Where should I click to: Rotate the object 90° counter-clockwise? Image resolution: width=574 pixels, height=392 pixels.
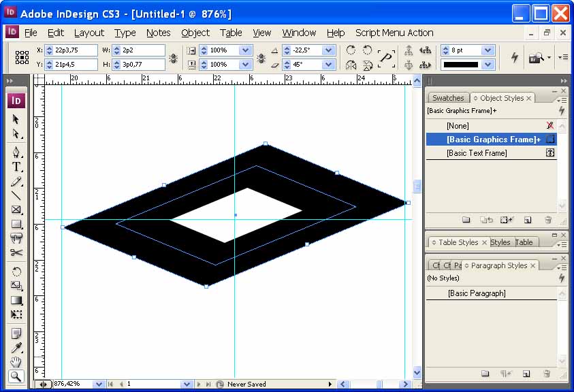pyautogui.click(x=367, y=50)
